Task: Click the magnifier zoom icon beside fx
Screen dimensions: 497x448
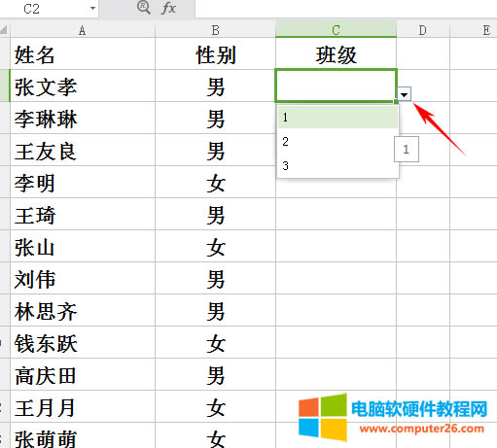Action: (143, 7)
